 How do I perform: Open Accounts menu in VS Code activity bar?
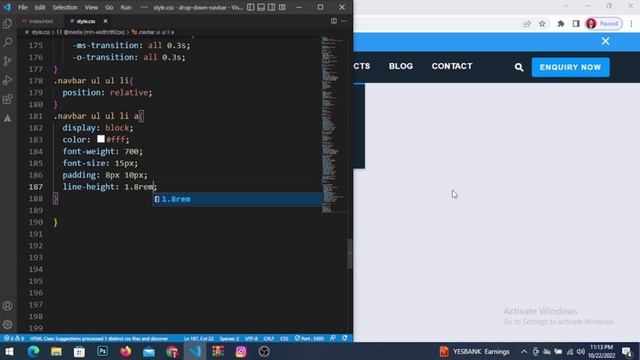pos(7,306)
